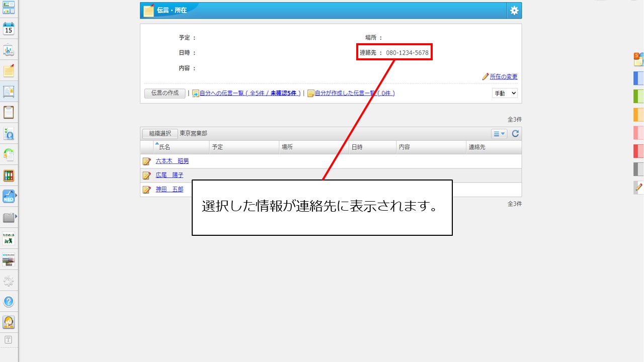Open the gear settings in the 伝言・所在 header
644x362 pixels.
coord(514,10)
